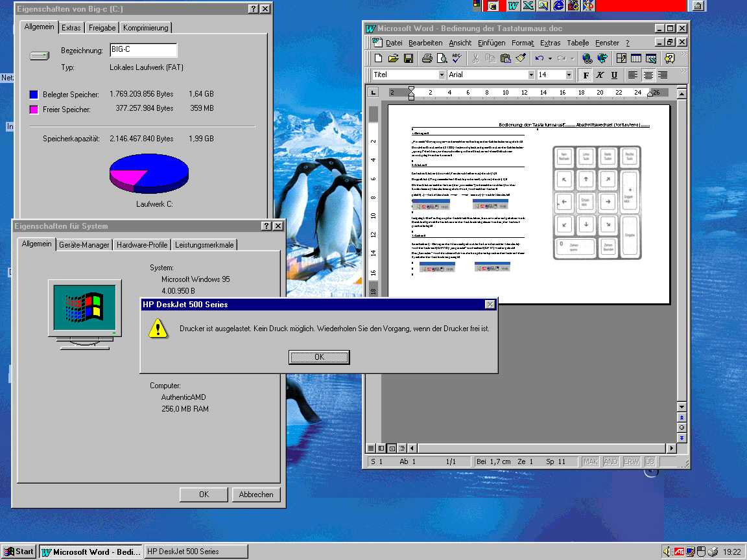Switch to Normal view in Word
747x560 pixels.
tap(371, 448)
